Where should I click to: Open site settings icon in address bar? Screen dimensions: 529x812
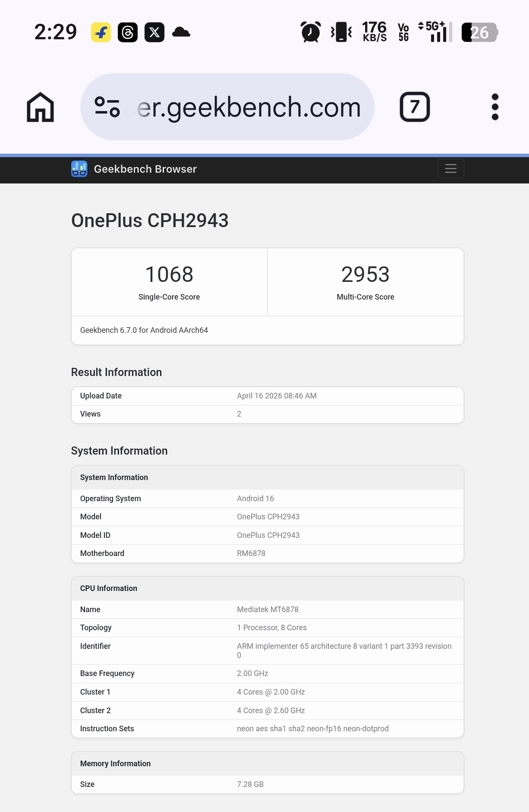[107, 107]
